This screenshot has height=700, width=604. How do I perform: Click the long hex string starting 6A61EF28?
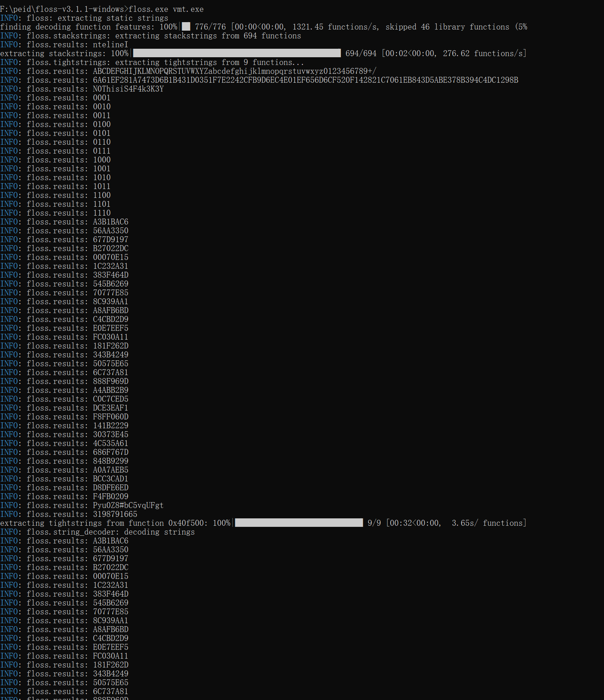pos(305,80)
